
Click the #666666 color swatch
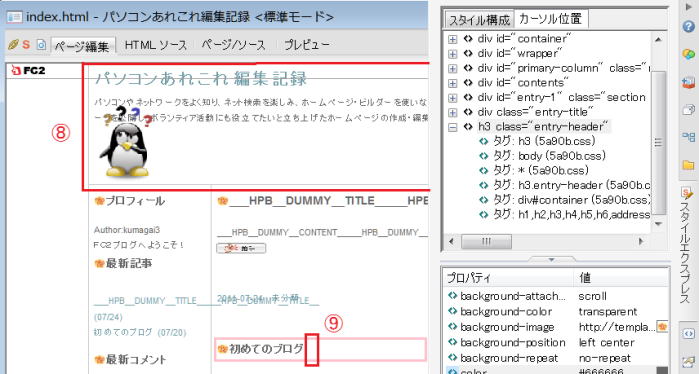pos(662,371)
